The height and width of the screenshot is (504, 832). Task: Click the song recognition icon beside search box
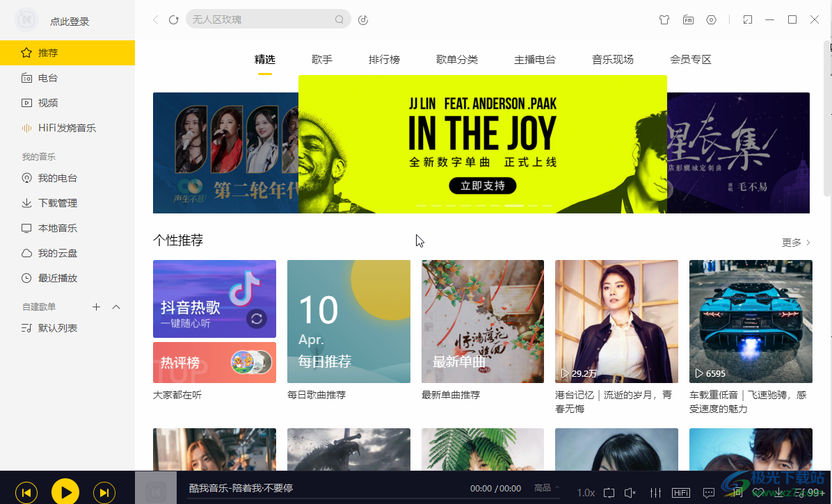(x=363, y=20)
